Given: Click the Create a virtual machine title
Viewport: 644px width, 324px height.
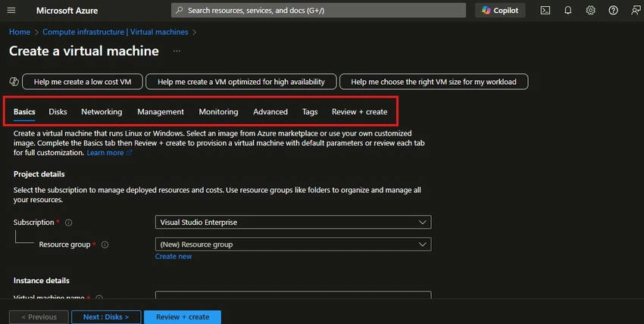Looking at the screenshot, I should coord(84,51).
